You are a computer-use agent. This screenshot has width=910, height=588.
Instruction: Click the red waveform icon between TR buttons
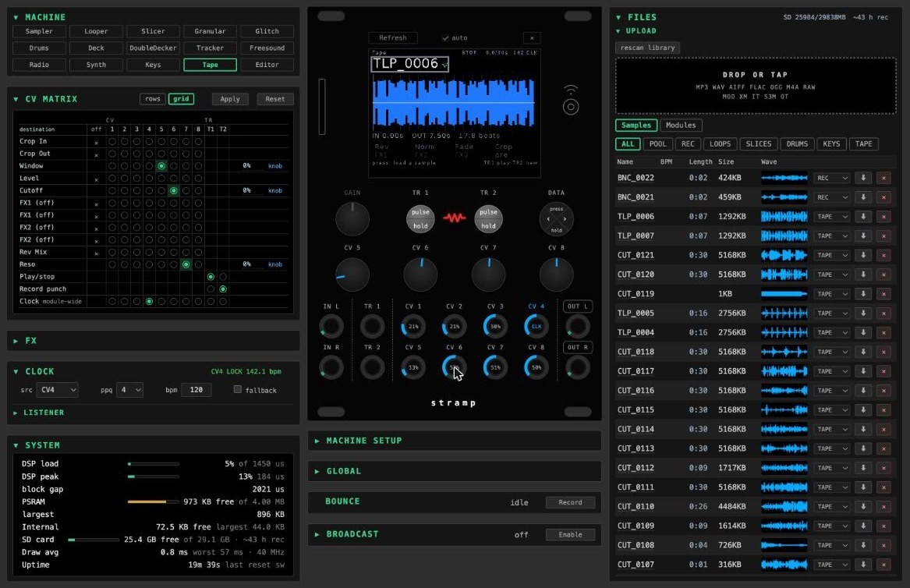(x=455, y=218)
